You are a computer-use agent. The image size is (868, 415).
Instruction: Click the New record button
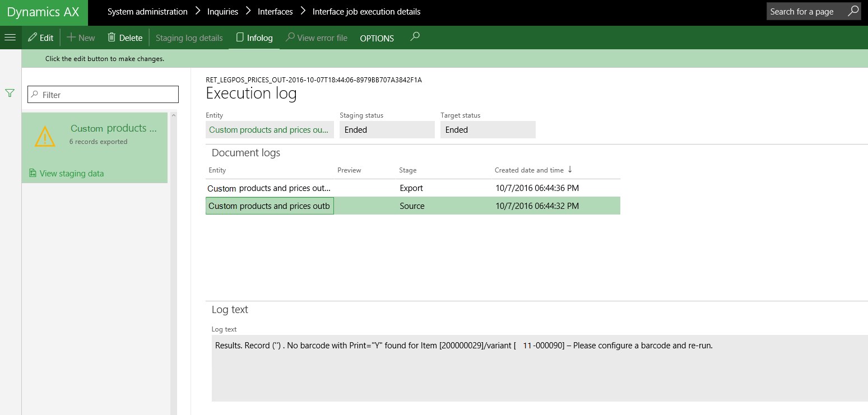81,38
